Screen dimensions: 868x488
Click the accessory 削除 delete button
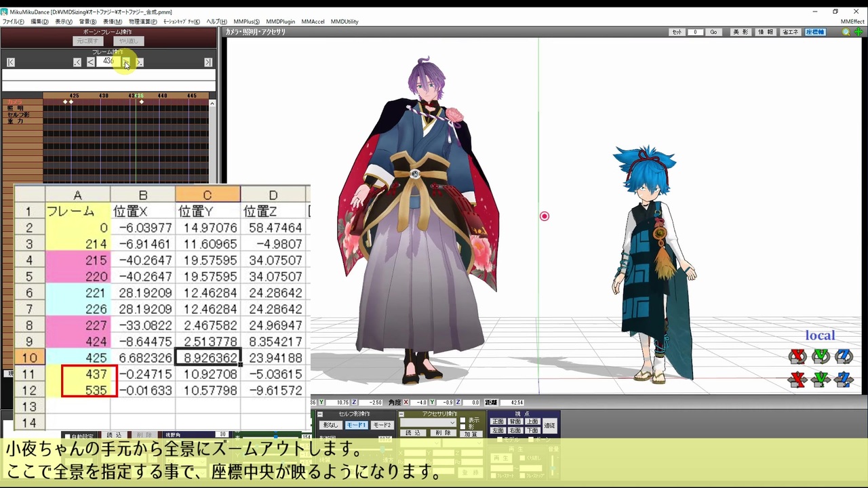(x=442, y=433)
